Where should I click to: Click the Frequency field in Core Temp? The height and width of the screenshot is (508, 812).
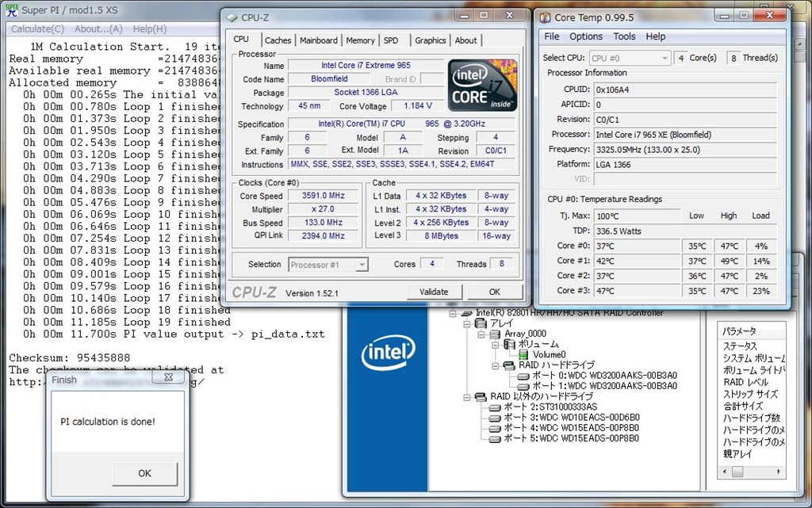(686, 150)
